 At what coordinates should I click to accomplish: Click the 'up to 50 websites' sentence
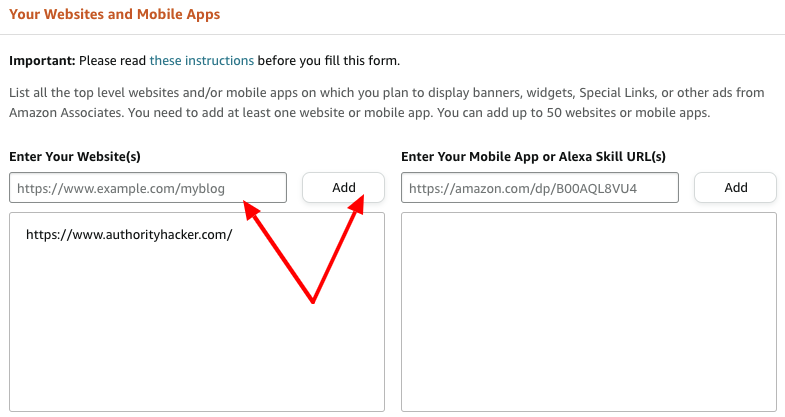tap(590, 113)
